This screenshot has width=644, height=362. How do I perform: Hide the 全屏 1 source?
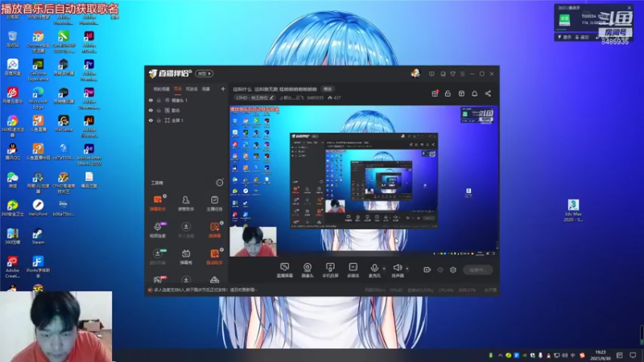coord(151,120)
